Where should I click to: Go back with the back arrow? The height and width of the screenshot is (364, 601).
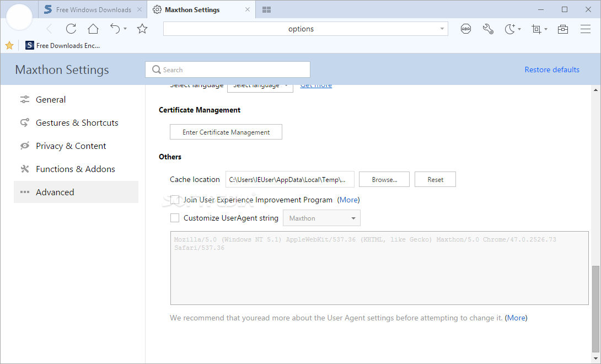tap(49, 29)
